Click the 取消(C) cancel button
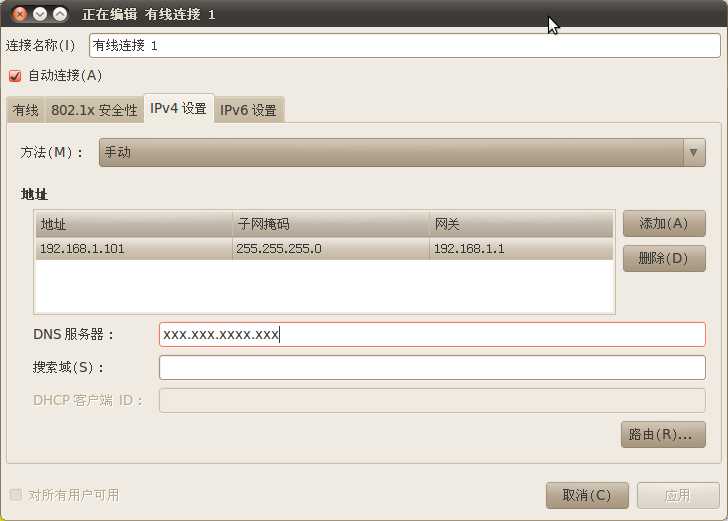 click(x=587, y=495)
